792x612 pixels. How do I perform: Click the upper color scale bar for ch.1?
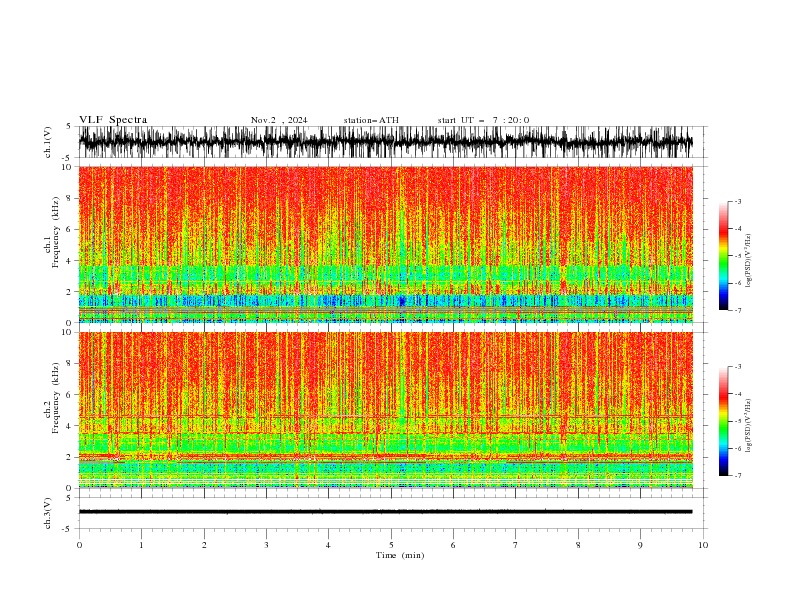(x=724, y=256)
